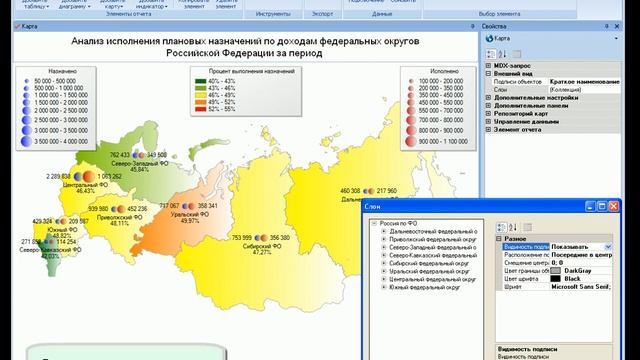Select the Подписи объектов property row
640x360 pixels.
(x=557, y=82)
